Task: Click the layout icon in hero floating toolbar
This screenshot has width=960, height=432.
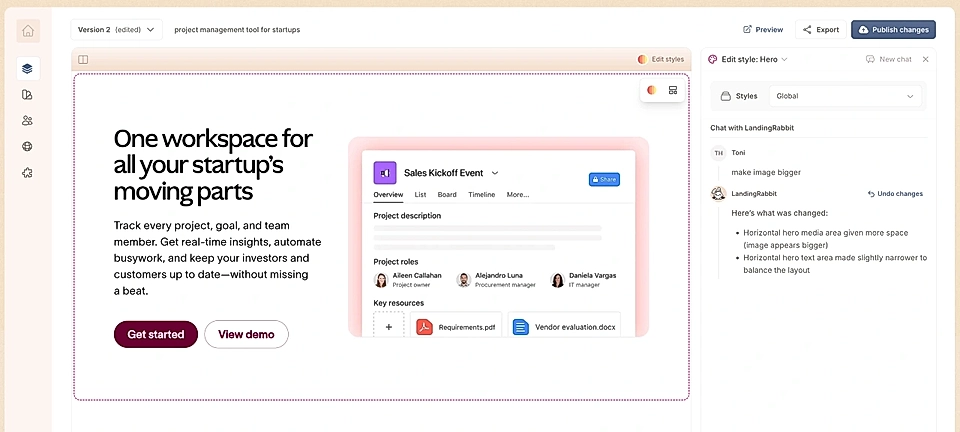Action: point(673,90)
